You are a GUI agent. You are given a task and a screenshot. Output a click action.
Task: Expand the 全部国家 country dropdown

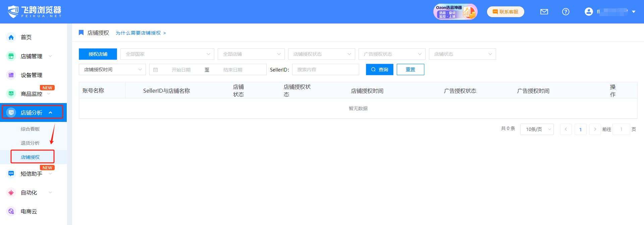[x=167, y=54]
